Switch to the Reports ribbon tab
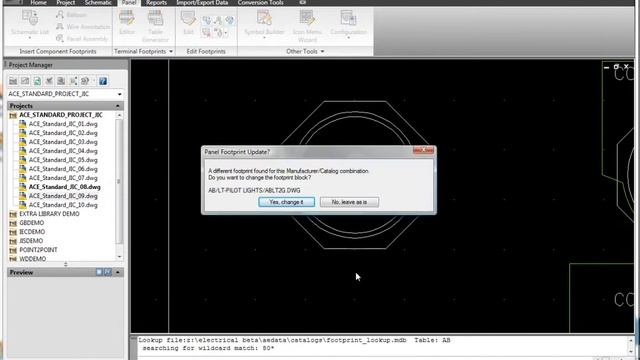This screenshot has width=640, height=360. point(156,2)
